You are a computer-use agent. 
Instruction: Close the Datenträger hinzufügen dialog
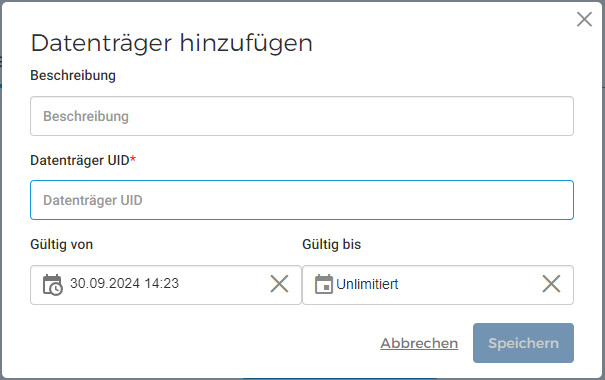[584, 19]
